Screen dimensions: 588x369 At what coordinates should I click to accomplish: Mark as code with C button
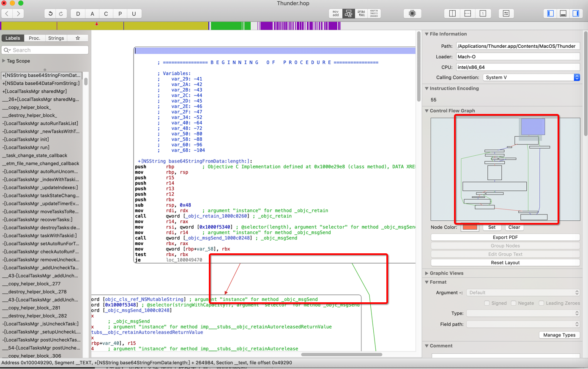pos(106,14)
